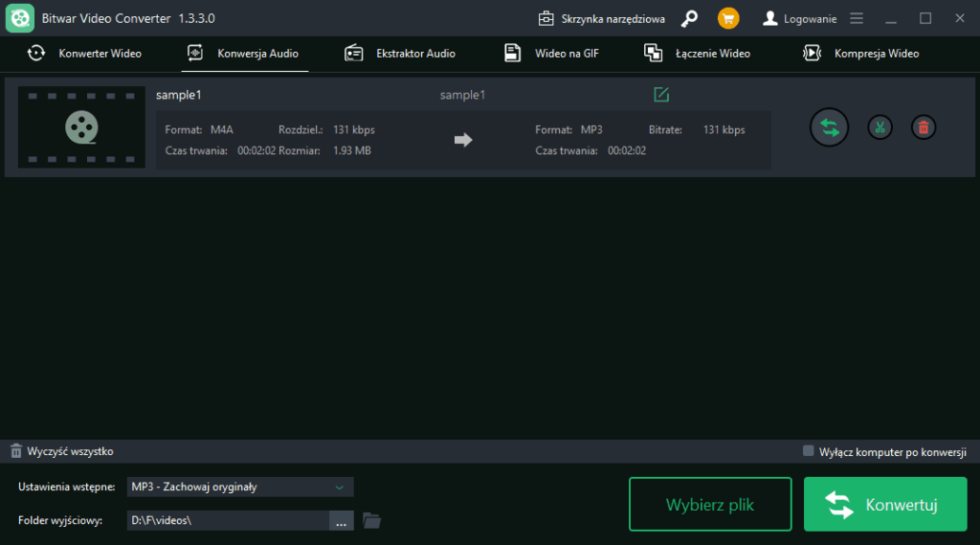The width and height of the screenshot is (980, 545).
Task: Convert sample1 with round convert icon
Action: click(830, 127)
